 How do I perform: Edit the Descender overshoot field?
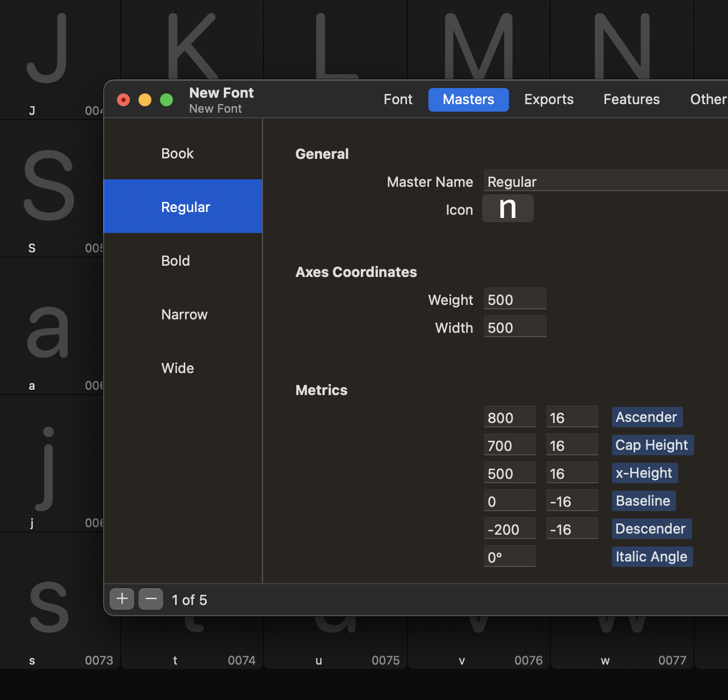coord(572,529)
